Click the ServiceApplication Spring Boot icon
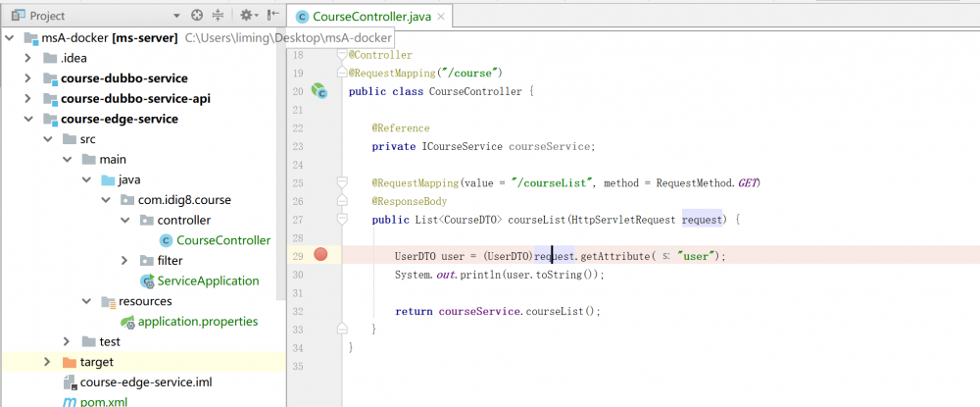 click(x=148, y=281)
